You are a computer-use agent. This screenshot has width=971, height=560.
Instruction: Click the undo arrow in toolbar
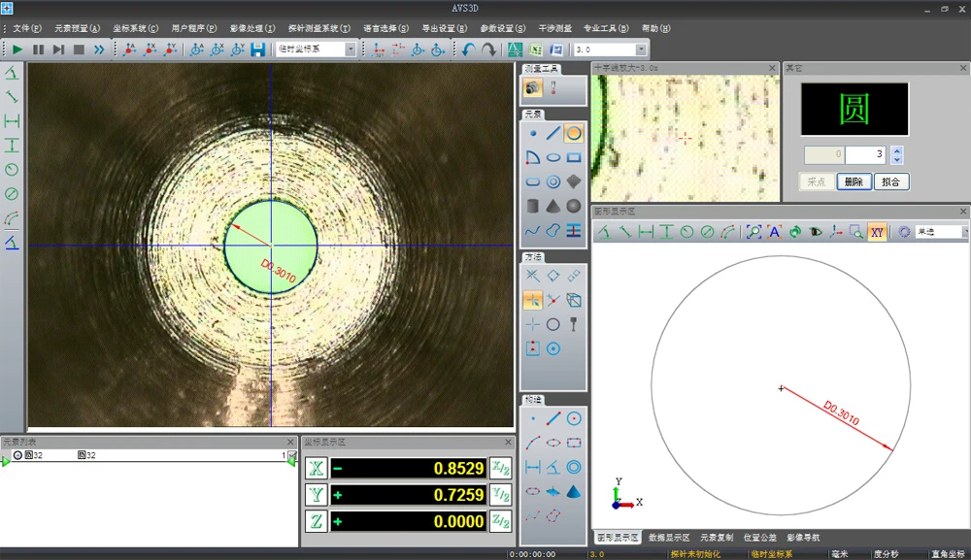coord(469,49)
